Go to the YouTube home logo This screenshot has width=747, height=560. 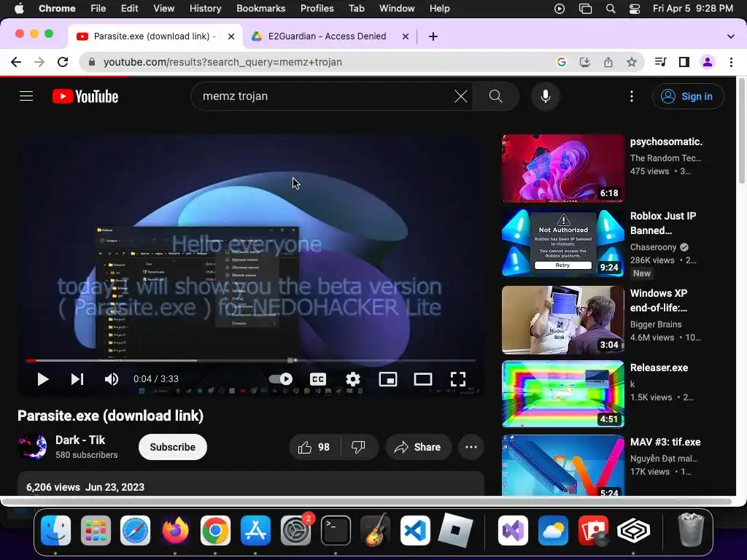(85, 96)
